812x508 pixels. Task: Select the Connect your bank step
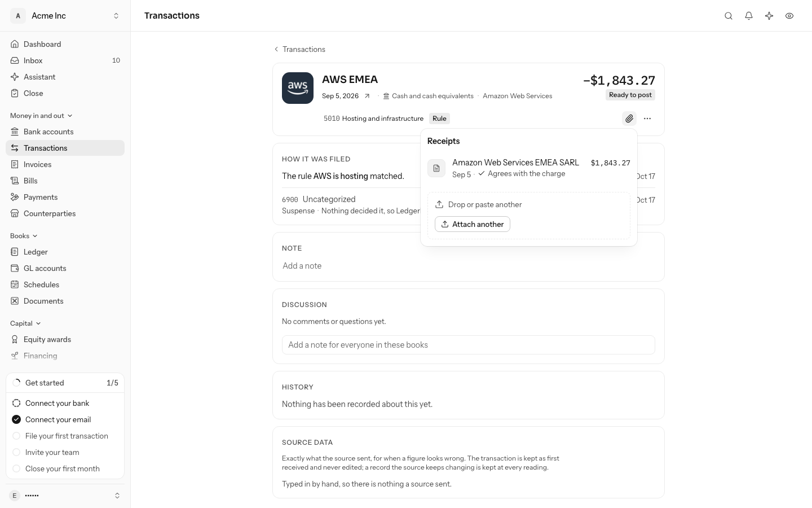65,403
